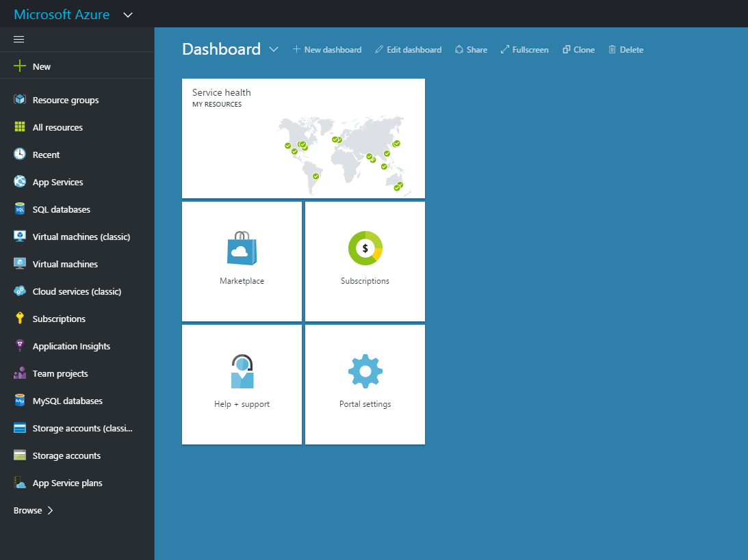
Task: Select Application Insights label in sidebar
Action: coord(71,347)
